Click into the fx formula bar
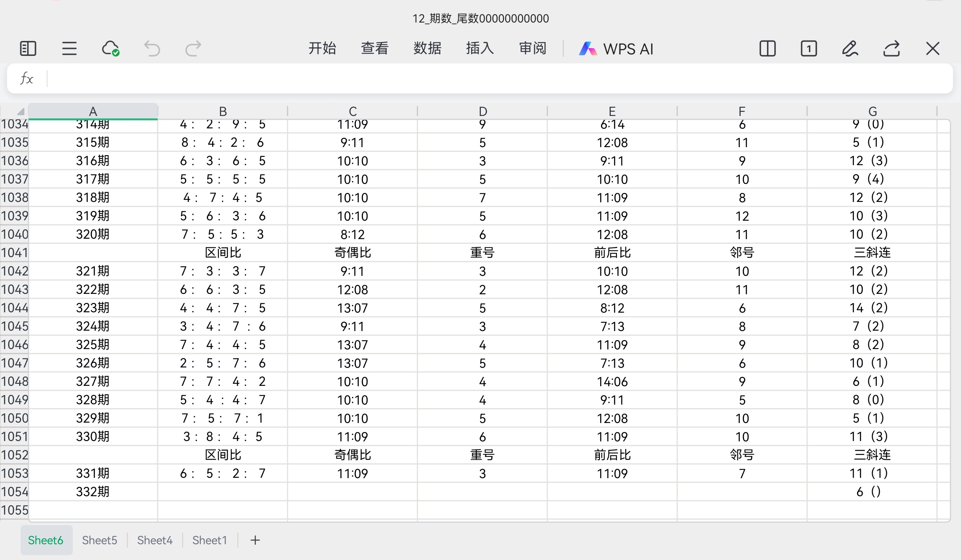 tap(496, 78)
